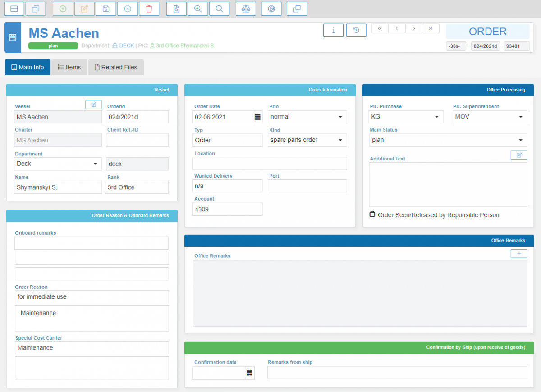Select the Edit pencil icon in the toolbar

pos(84,9)
